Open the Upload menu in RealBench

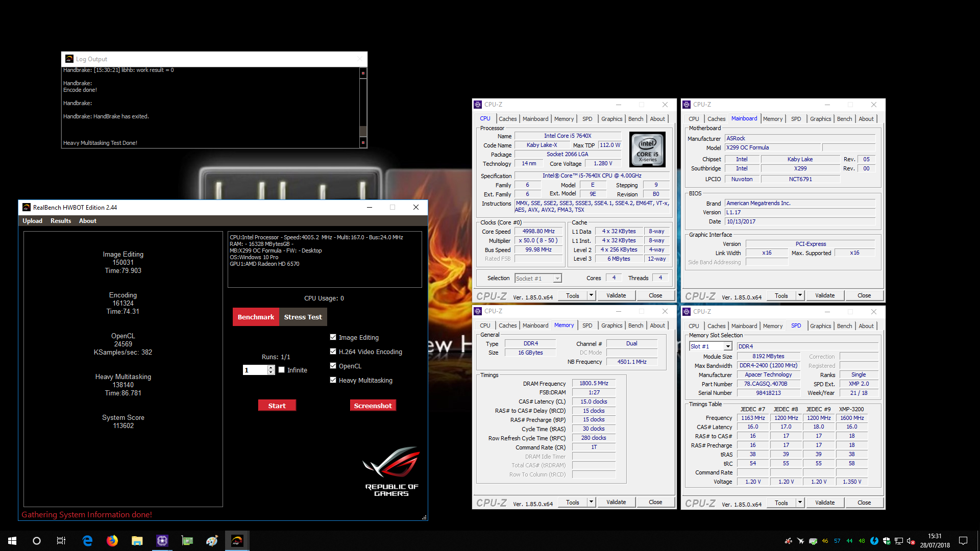[32, 221]
